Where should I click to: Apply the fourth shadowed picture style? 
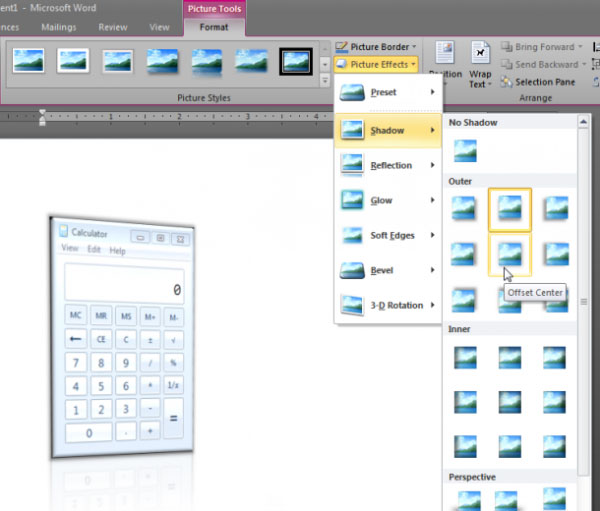(162, 60)
